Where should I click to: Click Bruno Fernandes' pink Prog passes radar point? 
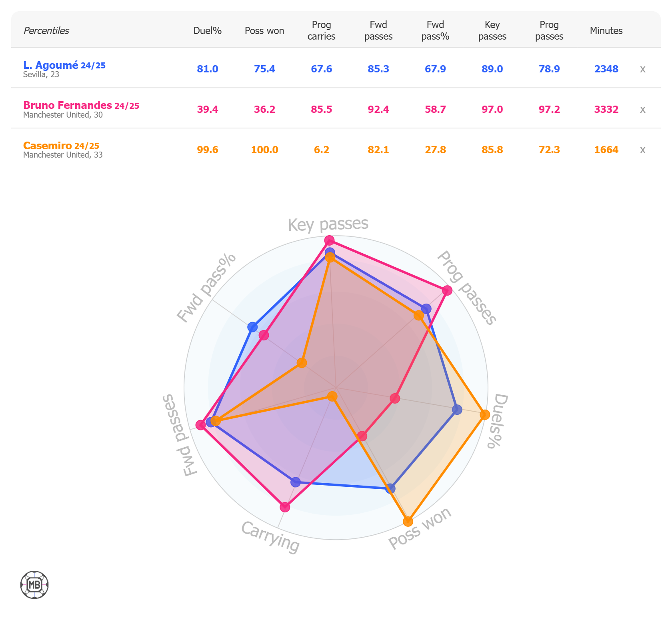447,290
